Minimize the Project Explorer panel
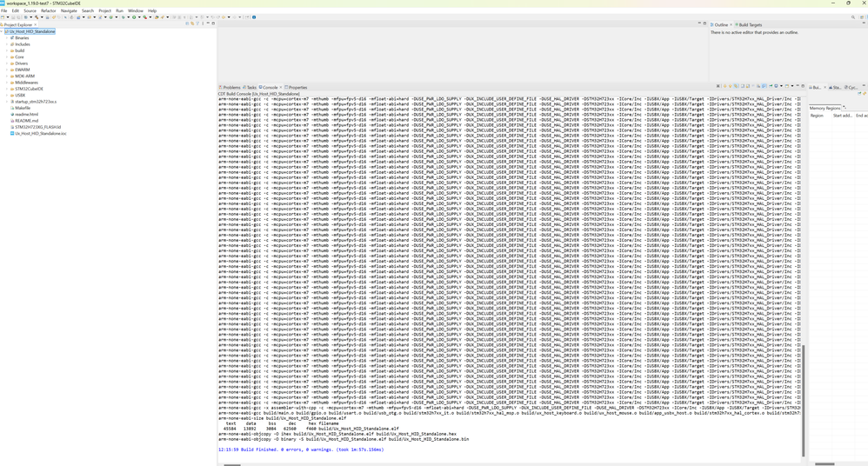Viewport: 868px width, 466px height. pyautogui.click(x=208, y=23)
